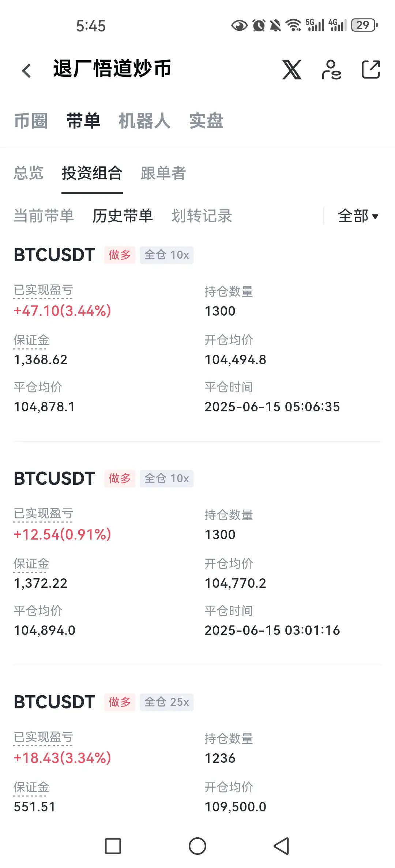Select the 总览 sub-tab
The width and height of the screenshot is (395, 868).
pyautogui.click(x=29, y=173)
